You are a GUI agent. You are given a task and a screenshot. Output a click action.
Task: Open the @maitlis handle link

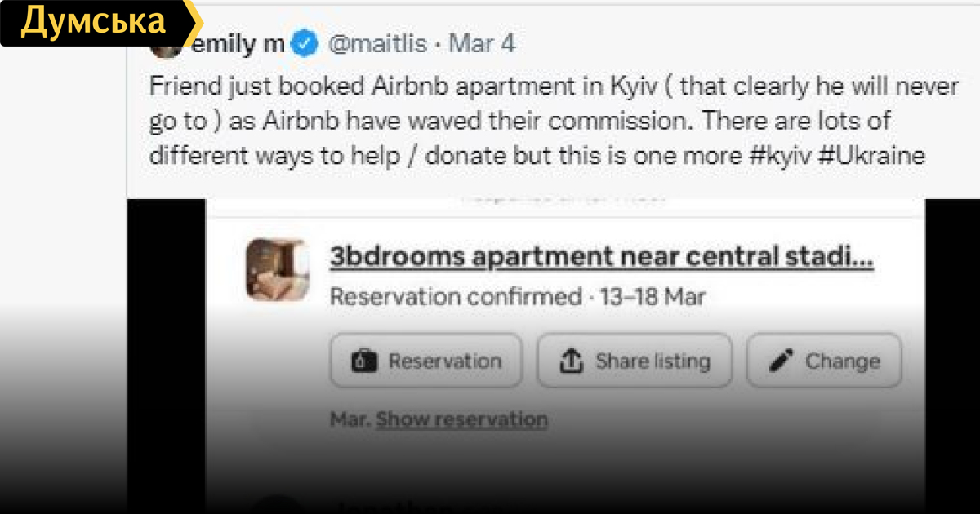[377, 43]
